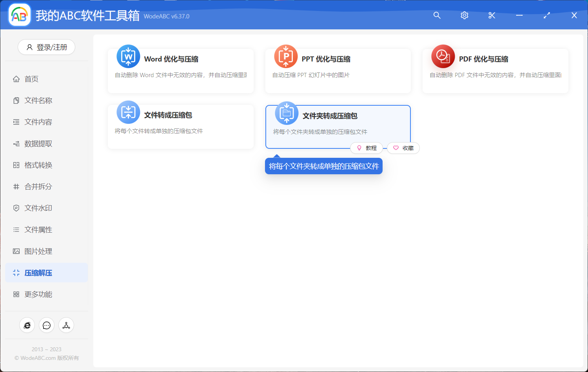
Task: Open settings via the gear icon
Action: pyautogui.click(x=465, y=15)
